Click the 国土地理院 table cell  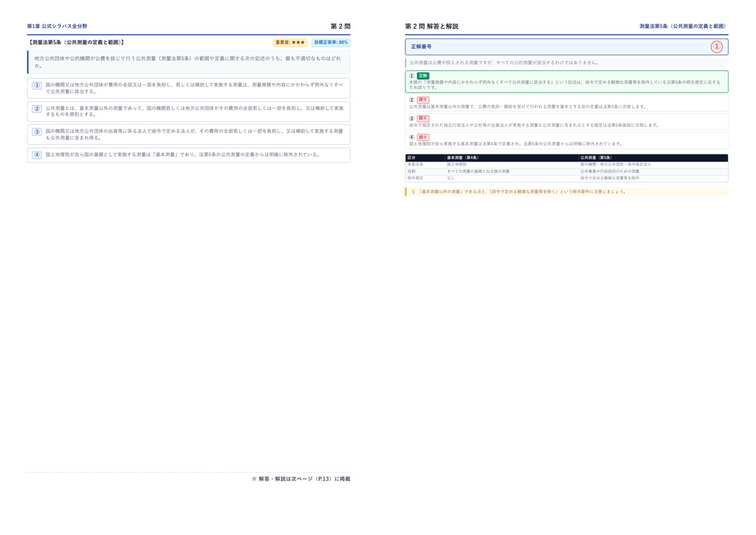coord(456,165)
